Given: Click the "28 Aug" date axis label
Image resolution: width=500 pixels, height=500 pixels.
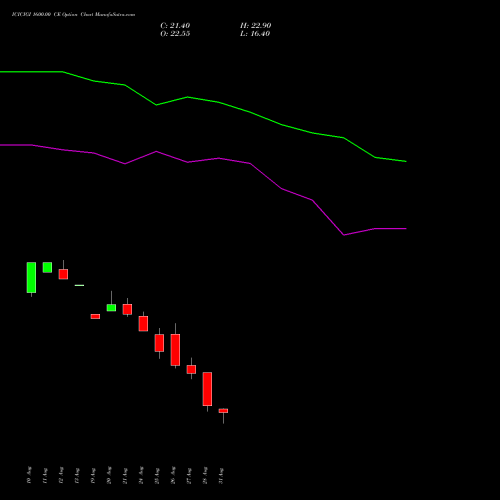Looking at the screenshot, I should (205, 475).
